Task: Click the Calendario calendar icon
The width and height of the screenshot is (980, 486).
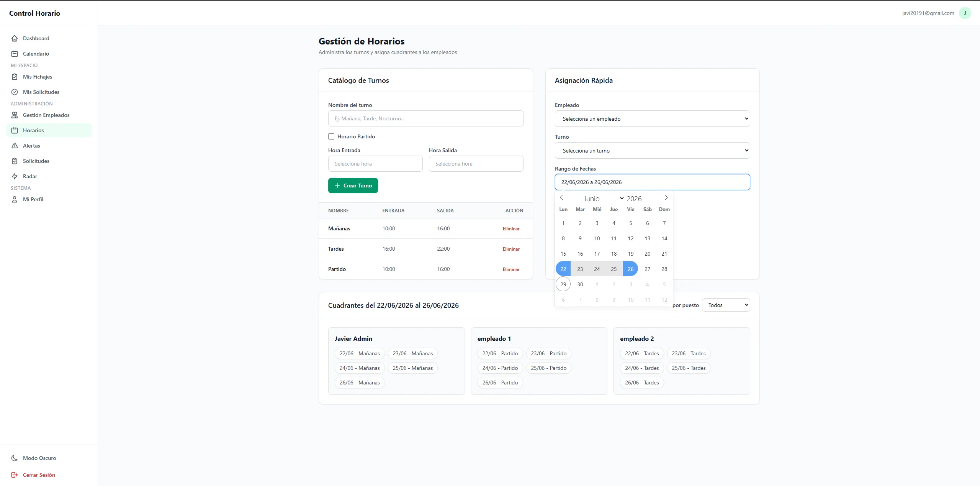Action: tap(15, 54)
